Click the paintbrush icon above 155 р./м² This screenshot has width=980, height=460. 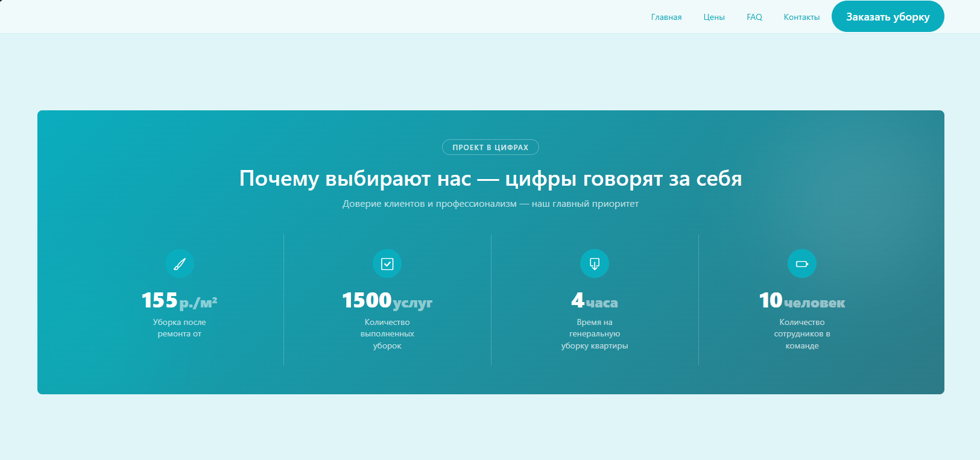[x=180, y=263]
